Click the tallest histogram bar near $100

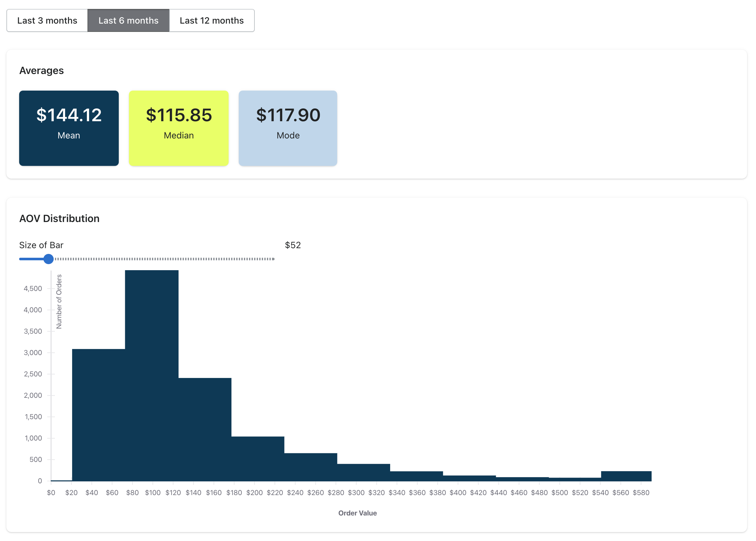tap(152, 376)
